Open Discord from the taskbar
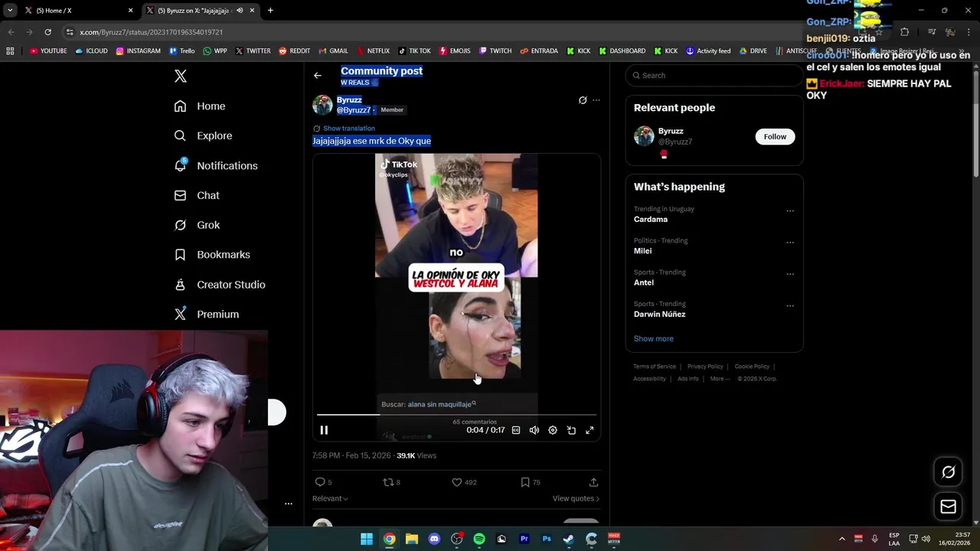The height and width of the screenshot is (551, 980). [434, 539]
